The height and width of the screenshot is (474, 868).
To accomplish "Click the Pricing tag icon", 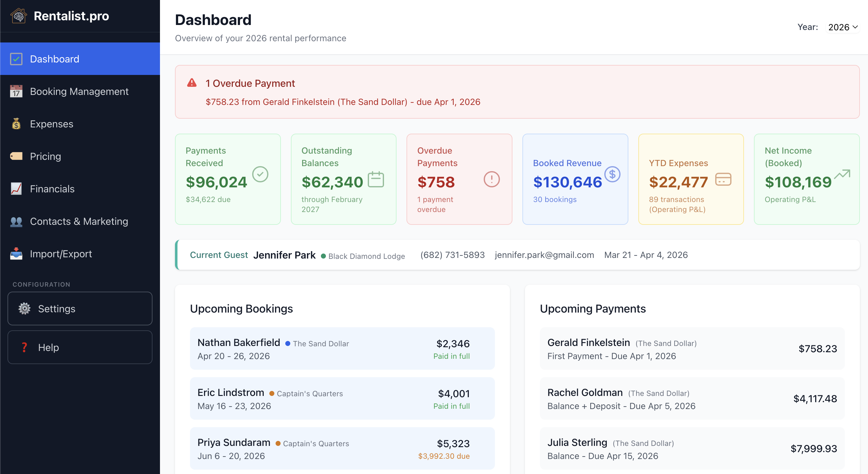I will [x=16, y=156].
